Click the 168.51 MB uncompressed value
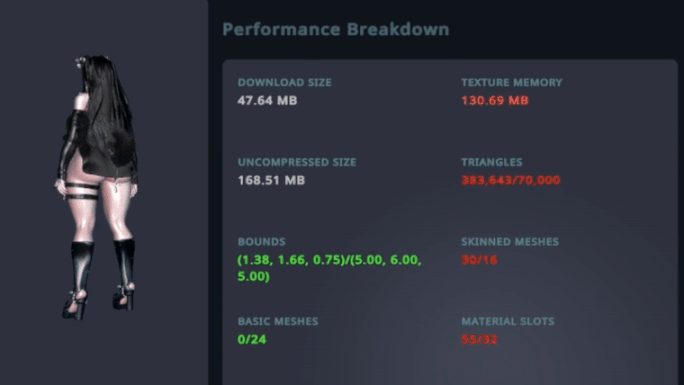The height and width of the screenshot is (385, 684). click(x=271, y=181)
